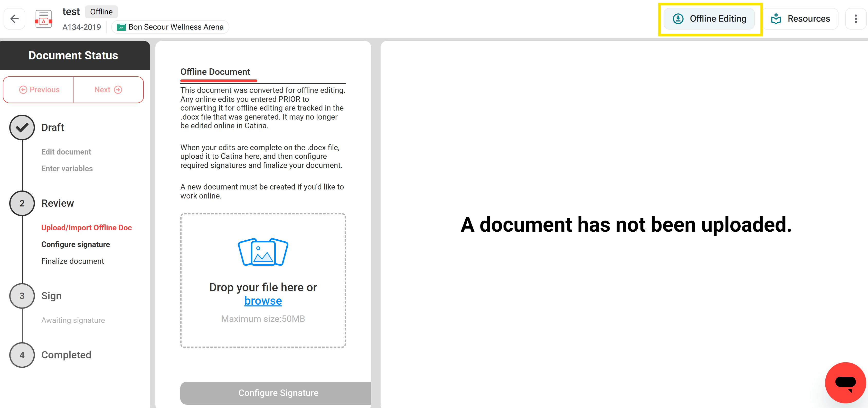The height and width of the screenshot is (408, 868).
Task: Click the Awaiting signature sub-step
Action: click(73, 320)
